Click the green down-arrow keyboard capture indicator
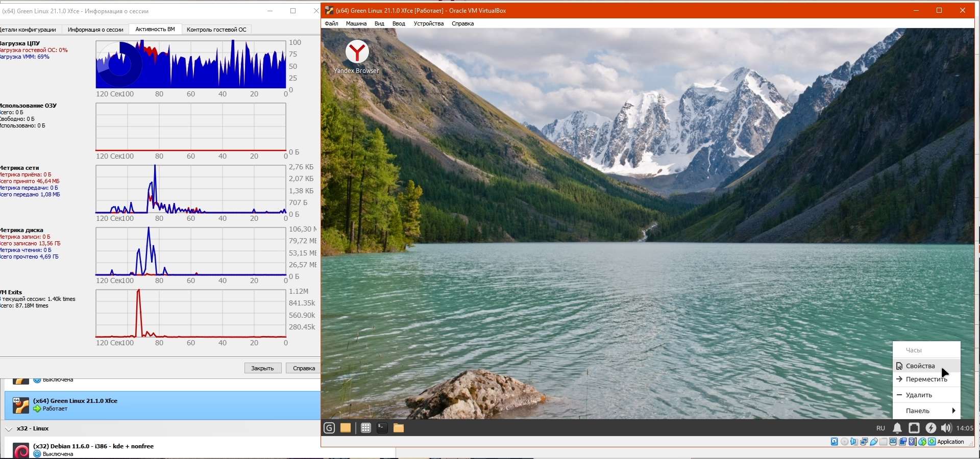Viewport: 980px width, 459px height. tap(932, 442)
